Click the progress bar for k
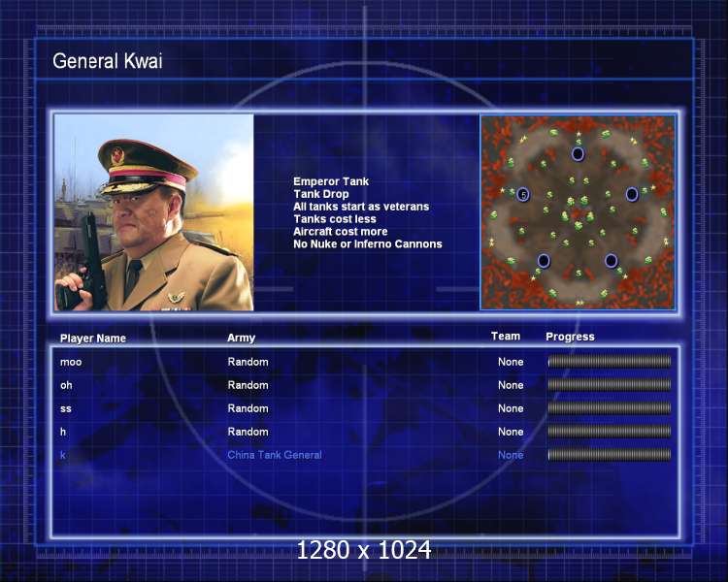The image size is (728, 582). point(610,454)
